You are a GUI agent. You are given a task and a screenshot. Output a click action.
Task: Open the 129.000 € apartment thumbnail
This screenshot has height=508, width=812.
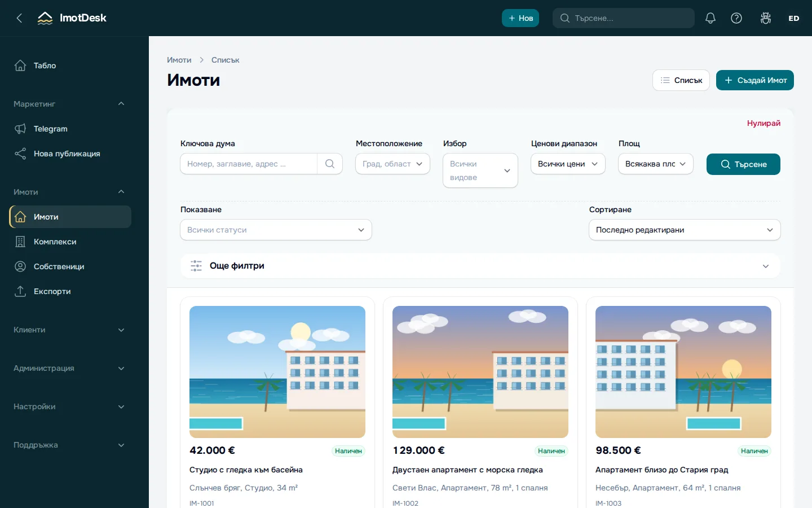tap(480, 372)
